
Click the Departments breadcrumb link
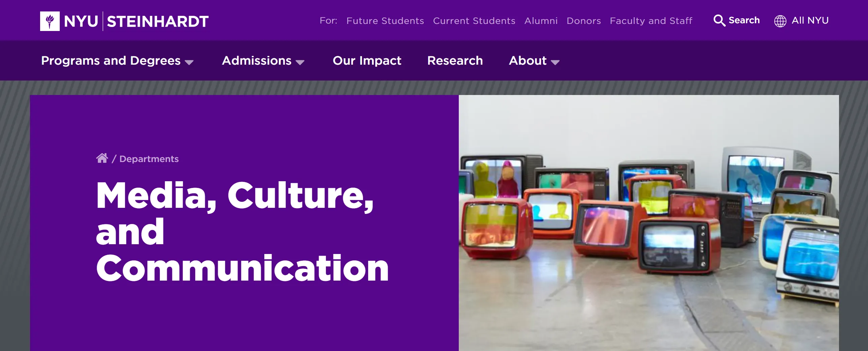tap(149, 159)
